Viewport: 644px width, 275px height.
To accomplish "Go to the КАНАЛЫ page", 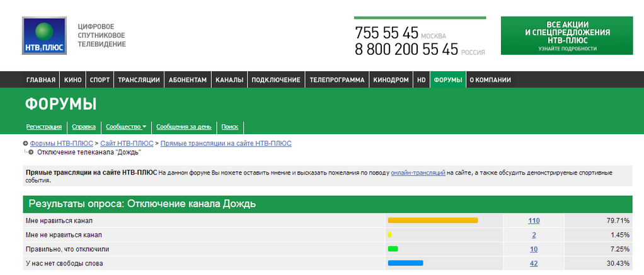I will [x=229, y=80].
